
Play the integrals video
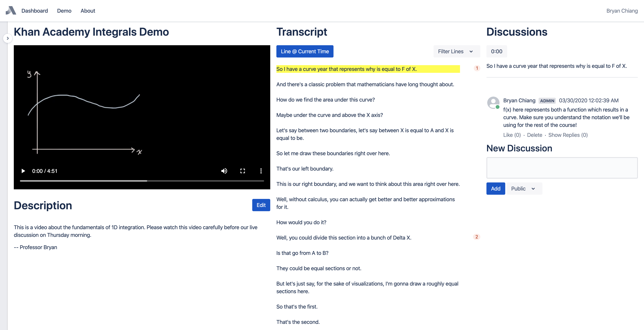tap(23, 171)
